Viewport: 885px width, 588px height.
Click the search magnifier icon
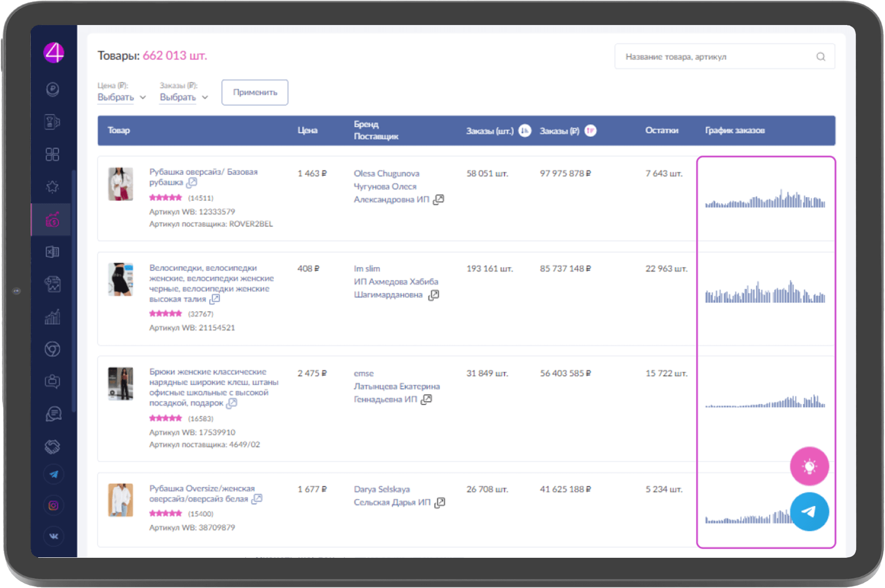point(821,57)
